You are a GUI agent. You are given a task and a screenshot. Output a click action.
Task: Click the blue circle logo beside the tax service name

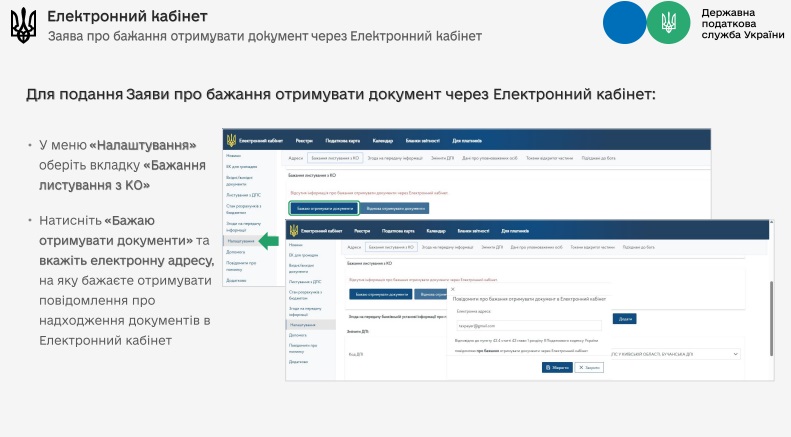click(x=625, y=23)
